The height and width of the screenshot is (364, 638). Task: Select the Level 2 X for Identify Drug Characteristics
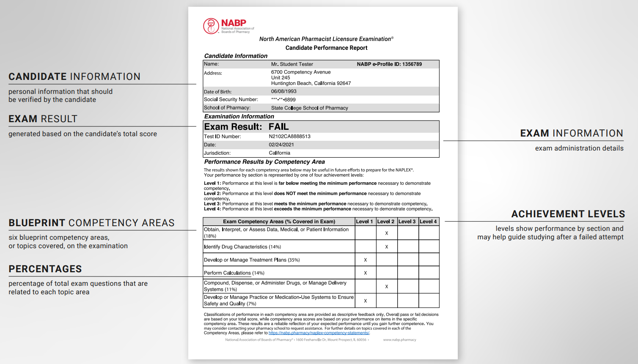387,247
